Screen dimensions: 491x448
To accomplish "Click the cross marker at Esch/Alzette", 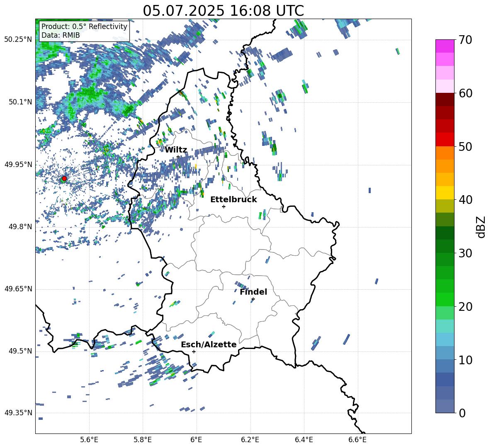I will tap(194, 351).
